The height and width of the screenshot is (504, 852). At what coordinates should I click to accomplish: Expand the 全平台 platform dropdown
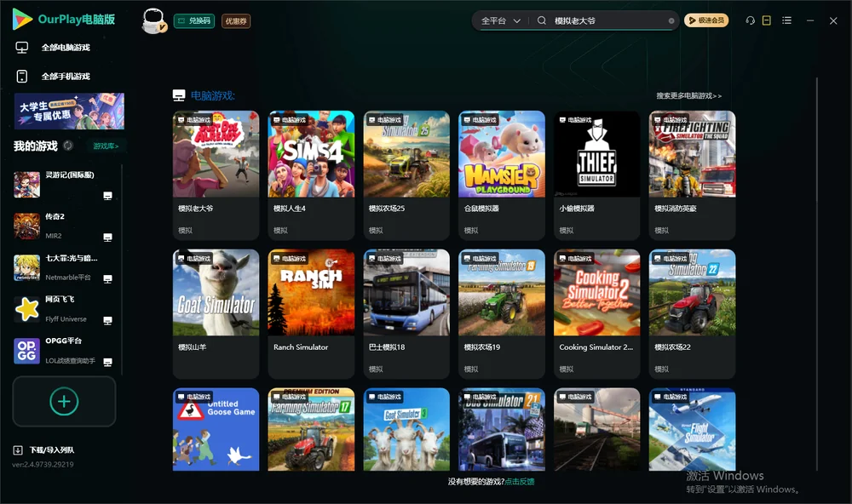click(500, 20)
